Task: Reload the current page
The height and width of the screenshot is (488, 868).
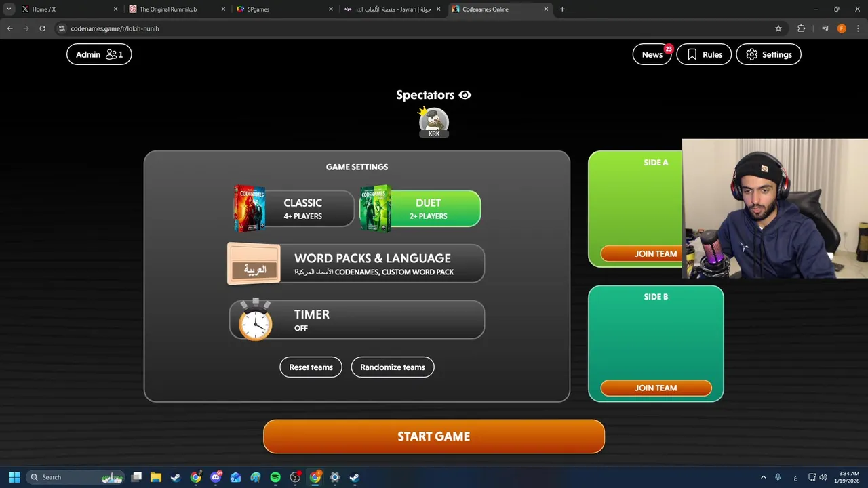Action: tap(42, 28)
